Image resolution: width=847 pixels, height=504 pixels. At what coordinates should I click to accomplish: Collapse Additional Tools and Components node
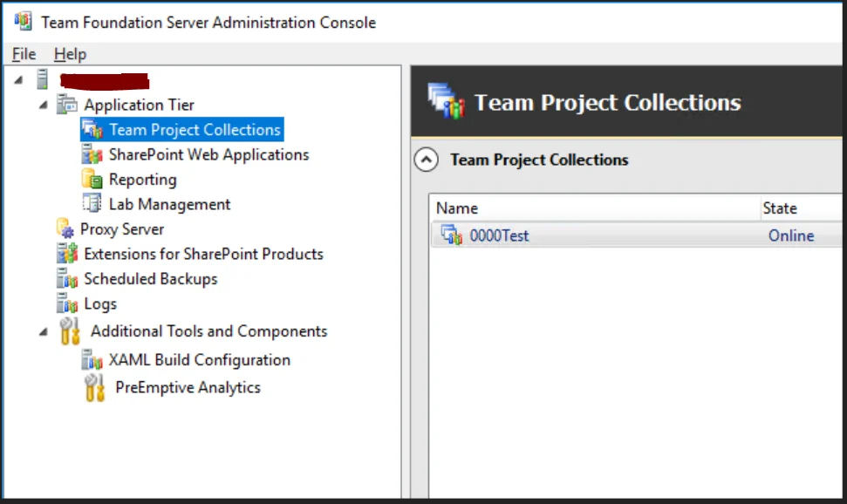(x=44, y=331)
